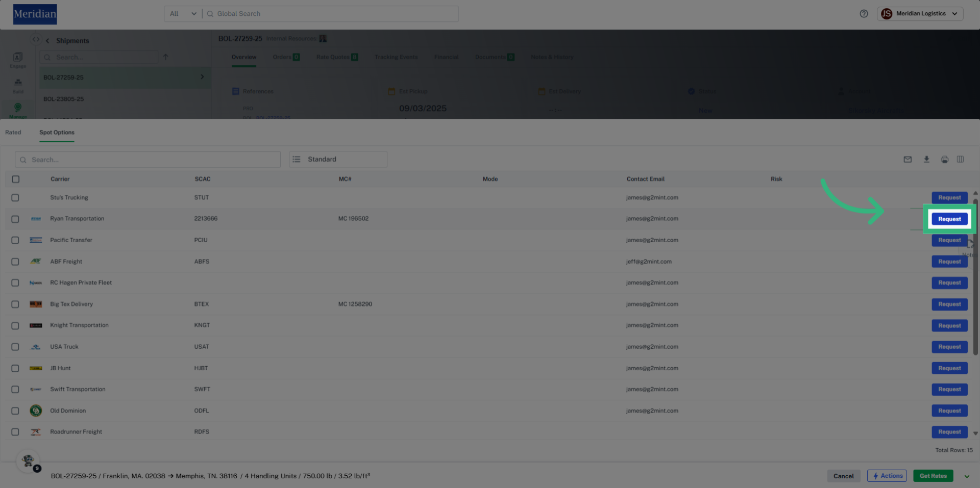Print the carrier table
Image resolution: width=980 pixels, height=488 pixels.
945,160
